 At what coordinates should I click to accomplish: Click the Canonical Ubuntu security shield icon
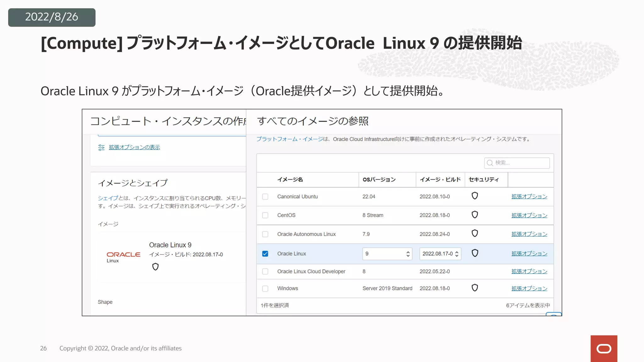click(x=475, y=196)
